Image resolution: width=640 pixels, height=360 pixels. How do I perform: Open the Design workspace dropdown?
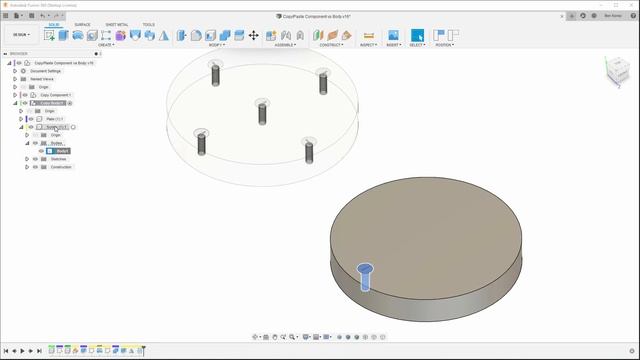pos(21,35)
